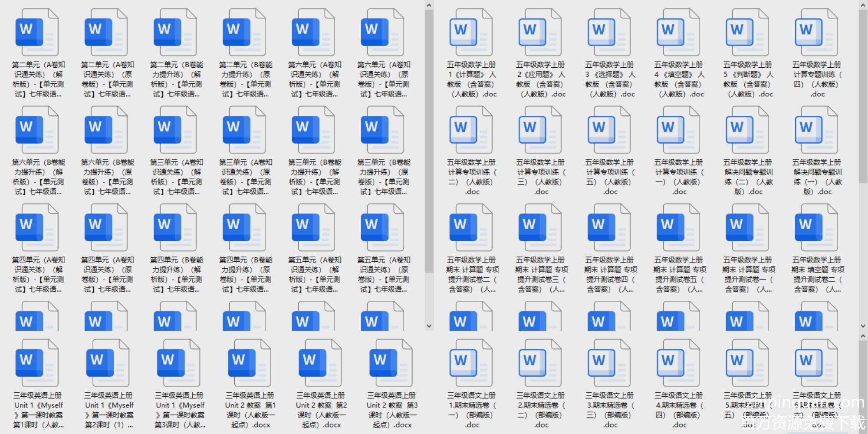Select the Unit 1 Myself 第3课时 file name
This screenshot has height=434, width=868.
pos(180,410)
